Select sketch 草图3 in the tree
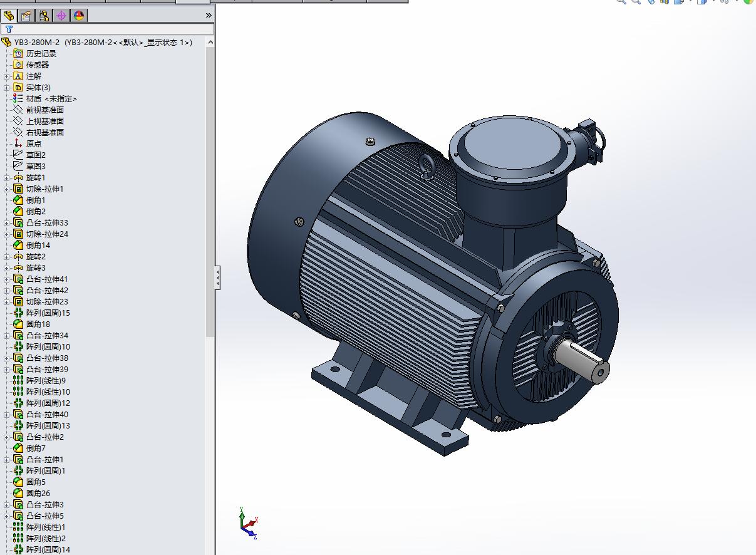The image size is (756, 555). (29, 166)
